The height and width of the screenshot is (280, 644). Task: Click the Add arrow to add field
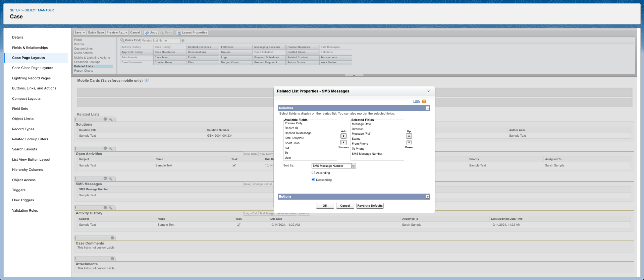click(x=343, y=136)
